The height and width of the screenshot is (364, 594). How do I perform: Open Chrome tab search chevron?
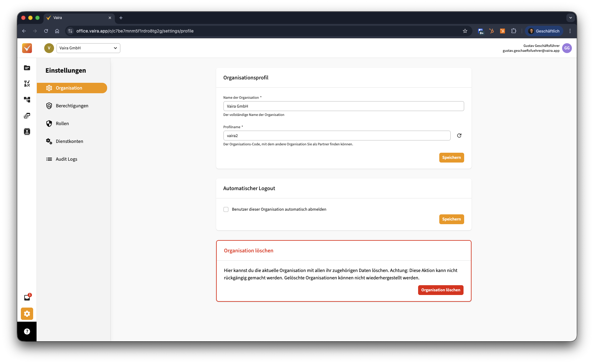570,18
